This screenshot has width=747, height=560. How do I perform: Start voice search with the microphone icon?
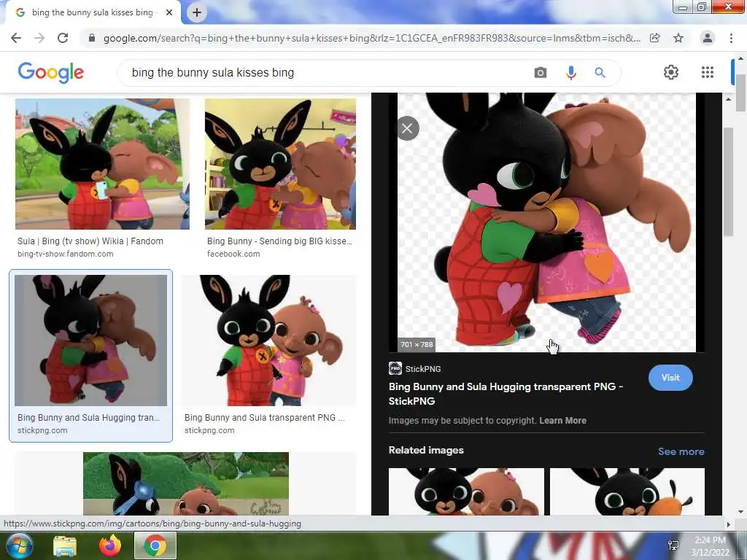point(570,73)
